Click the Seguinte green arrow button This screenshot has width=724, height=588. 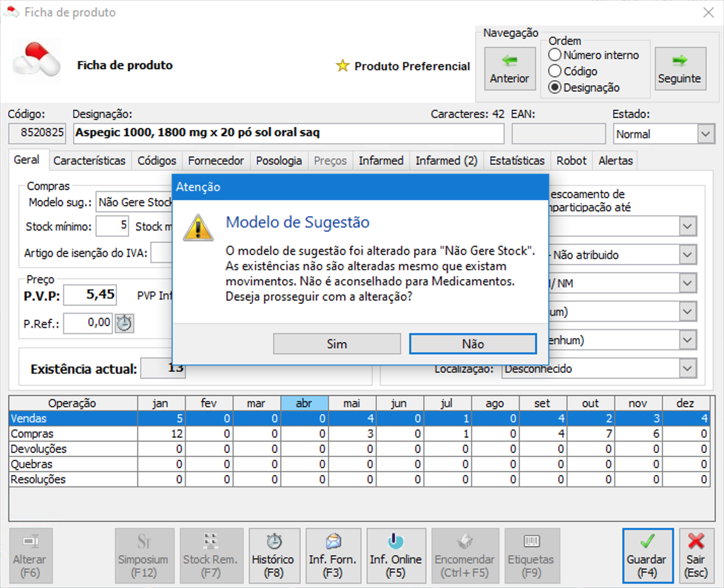(679, 69)
